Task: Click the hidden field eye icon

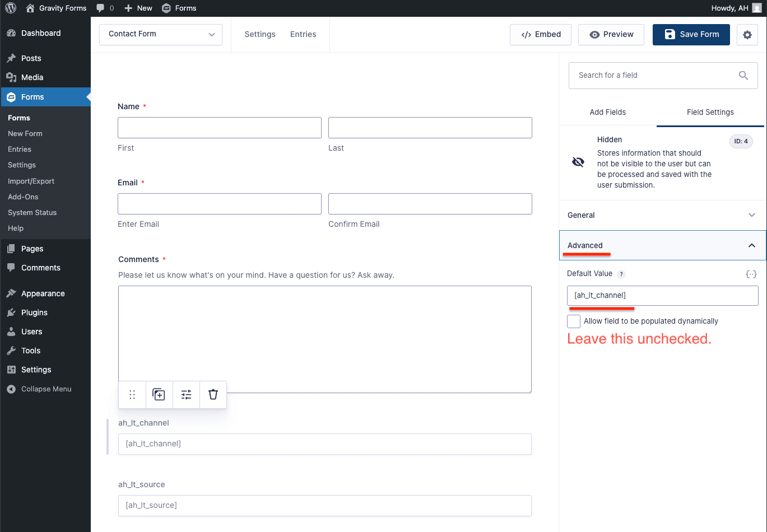Action: tap(578, 162)
